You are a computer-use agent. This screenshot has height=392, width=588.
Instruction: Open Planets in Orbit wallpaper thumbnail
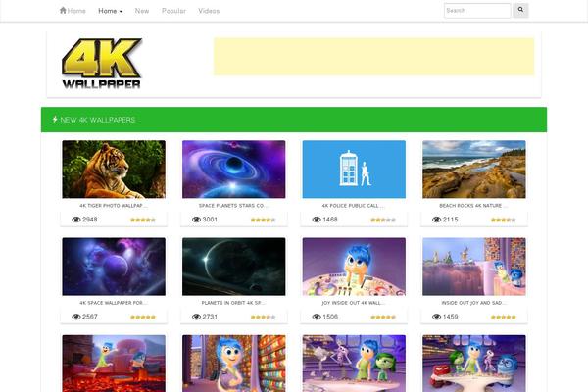coord(233,267)
